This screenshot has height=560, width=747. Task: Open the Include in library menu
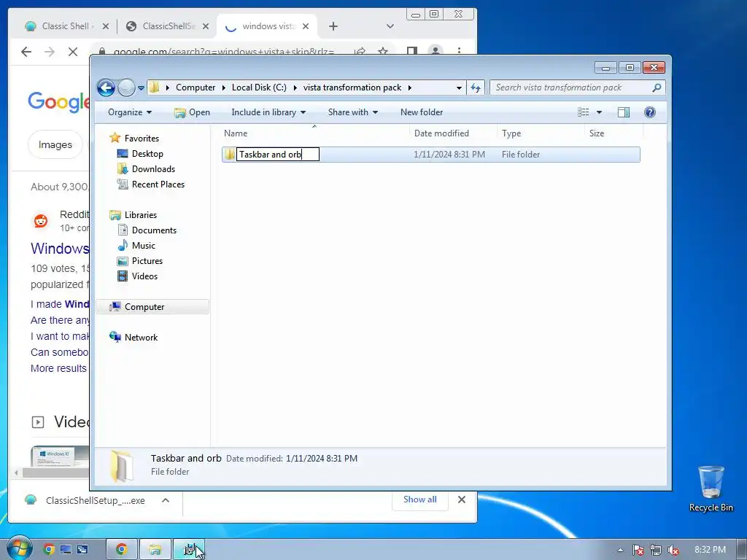point(268,112)
